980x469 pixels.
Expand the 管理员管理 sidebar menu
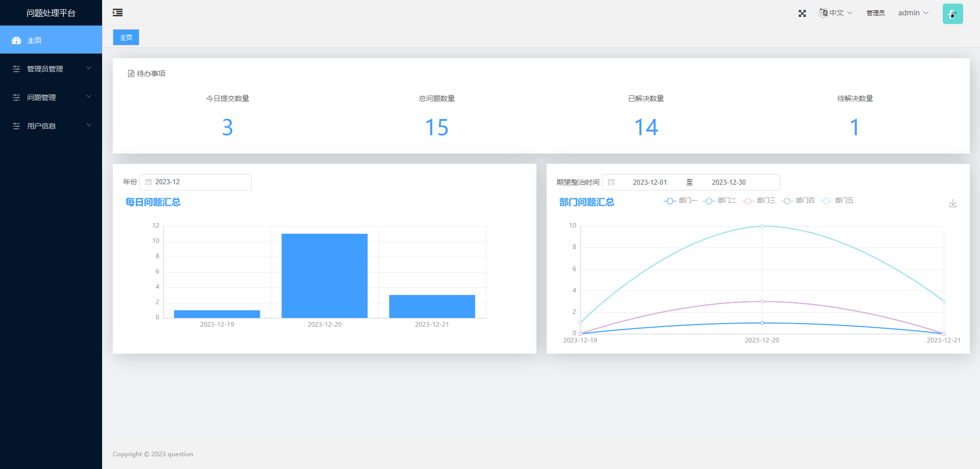51,69
